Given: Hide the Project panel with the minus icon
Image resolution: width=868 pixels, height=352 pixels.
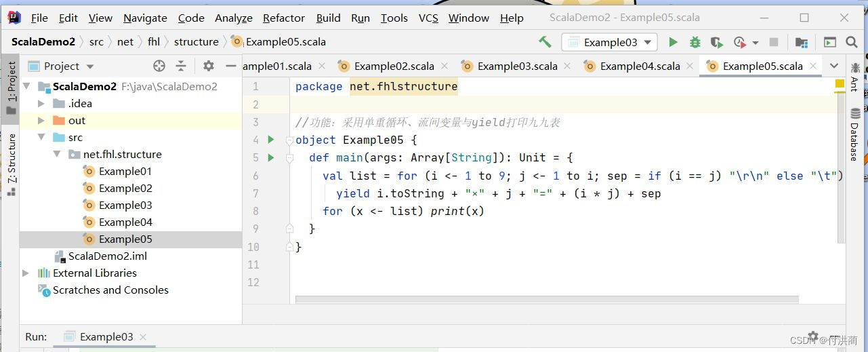Looking at the screenshot, I should point(230,66).
